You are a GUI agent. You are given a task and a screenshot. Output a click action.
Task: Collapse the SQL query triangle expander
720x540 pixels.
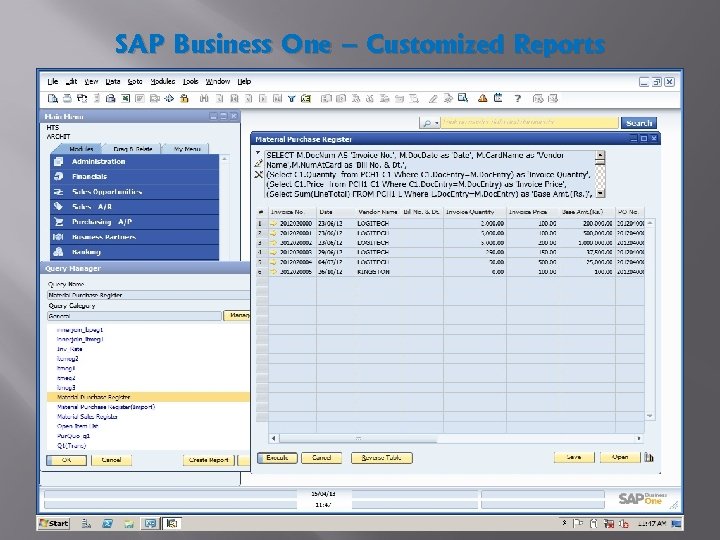[x=258, y=153]
